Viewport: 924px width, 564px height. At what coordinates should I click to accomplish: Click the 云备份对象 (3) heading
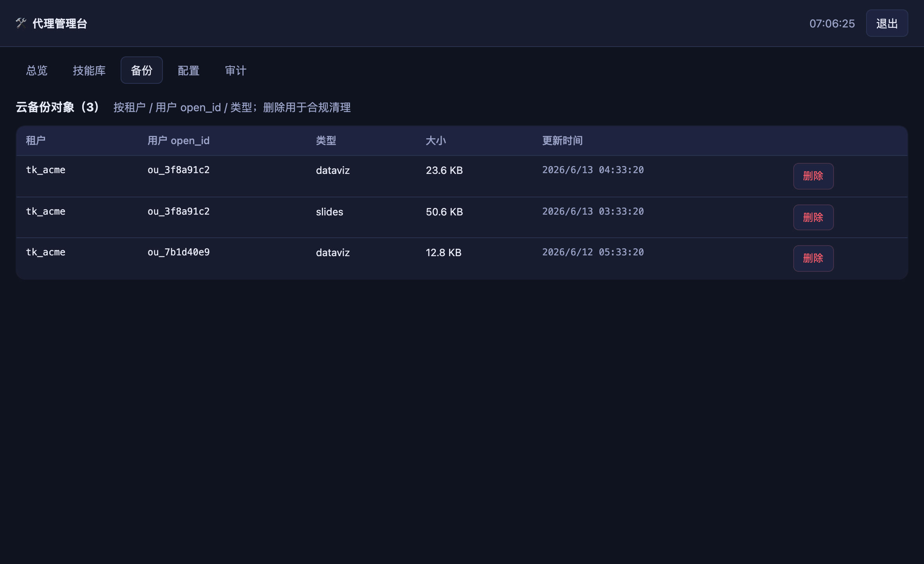[x=58, y=107]
